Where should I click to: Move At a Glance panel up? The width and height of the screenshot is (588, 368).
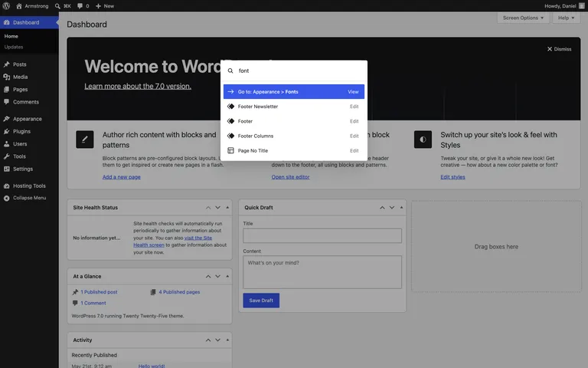[x=208, y=276]
